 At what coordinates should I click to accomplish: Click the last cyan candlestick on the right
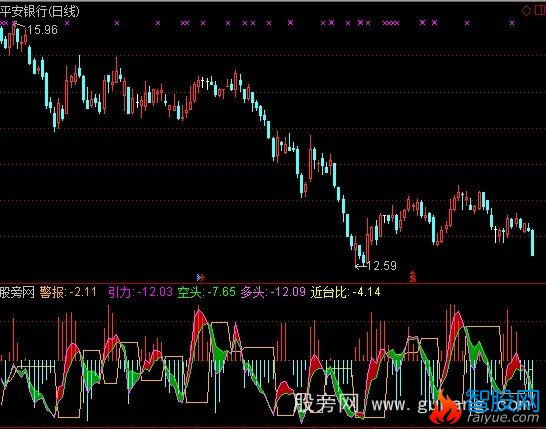[532, 242]
